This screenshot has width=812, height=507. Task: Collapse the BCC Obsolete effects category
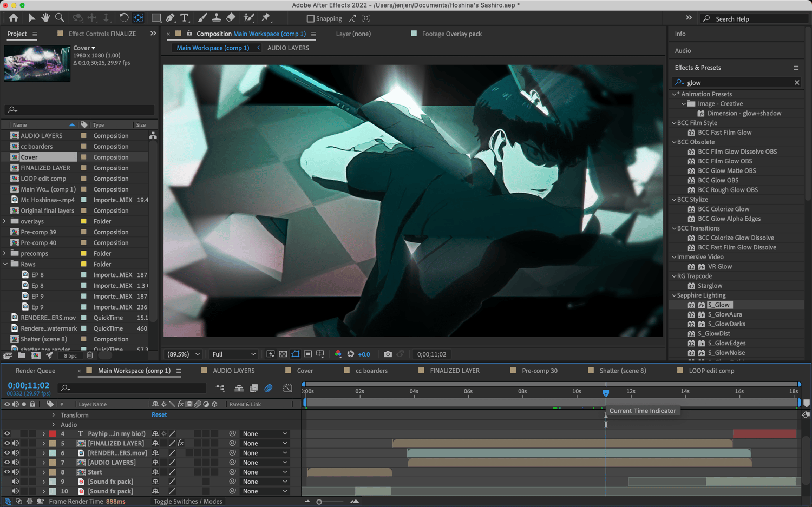674,142
